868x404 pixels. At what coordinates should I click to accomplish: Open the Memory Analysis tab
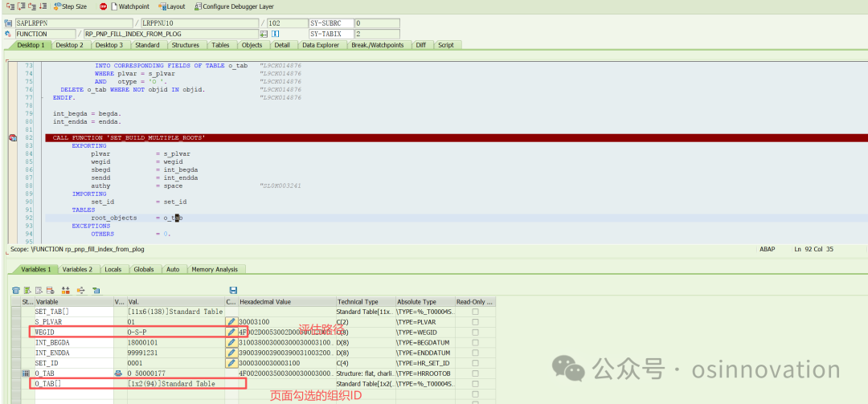(x=215, y=270)
